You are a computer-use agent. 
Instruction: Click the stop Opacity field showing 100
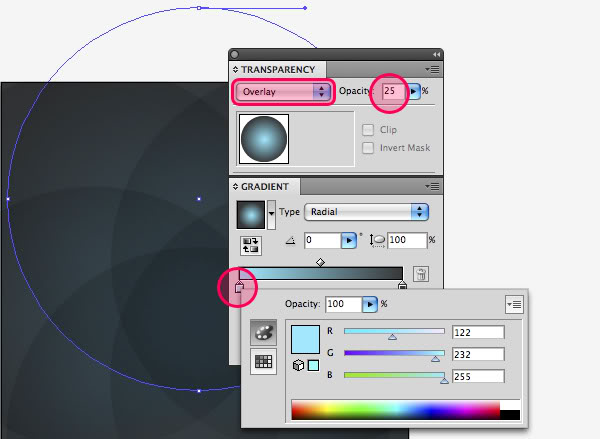coord(344,304)
